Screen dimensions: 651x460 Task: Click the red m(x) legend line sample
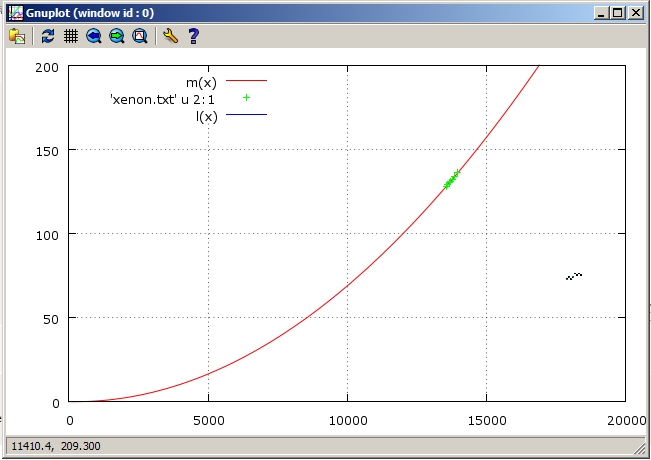[247, 81]
